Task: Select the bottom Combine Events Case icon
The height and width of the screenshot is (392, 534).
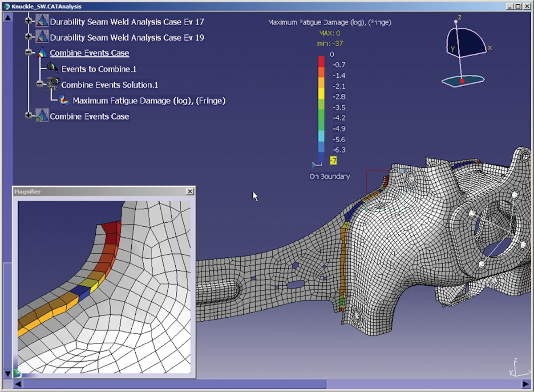Action: pos(42,116)
